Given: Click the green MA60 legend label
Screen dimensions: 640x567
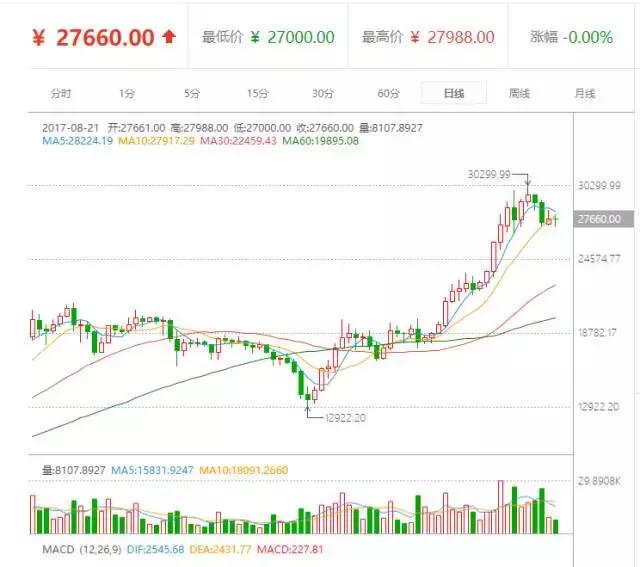Looking at the screenshot, I should click(320, 141).
